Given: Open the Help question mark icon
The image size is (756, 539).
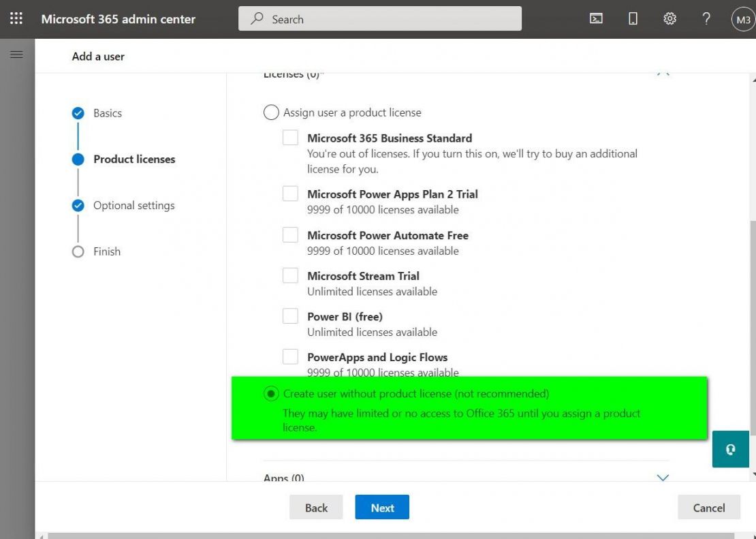Looking at the screenshot, I should pyautogui.click(x=706, y=19).
